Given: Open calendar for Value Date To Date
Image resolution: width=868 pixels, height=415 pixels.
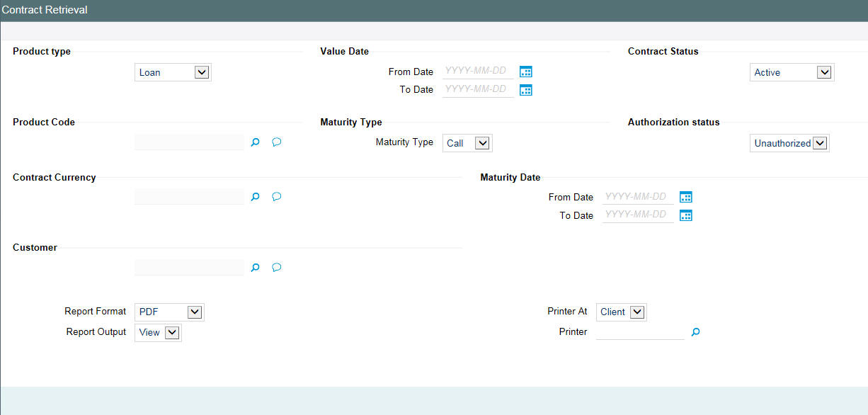Looking at the screenshot, I should pos(525,90).
